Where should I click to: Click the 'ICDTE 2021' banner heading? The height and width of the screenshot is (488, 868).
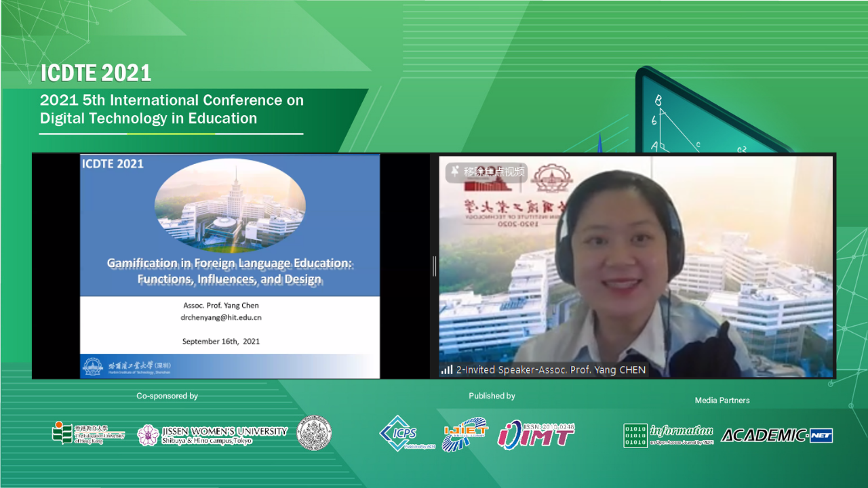coord(96,73)
